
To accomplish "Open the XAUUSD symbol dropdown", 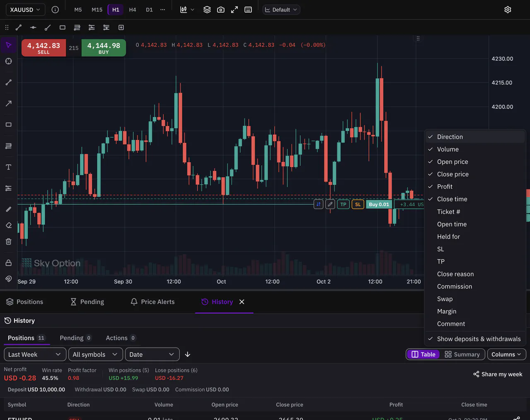I will pos(25,10).
